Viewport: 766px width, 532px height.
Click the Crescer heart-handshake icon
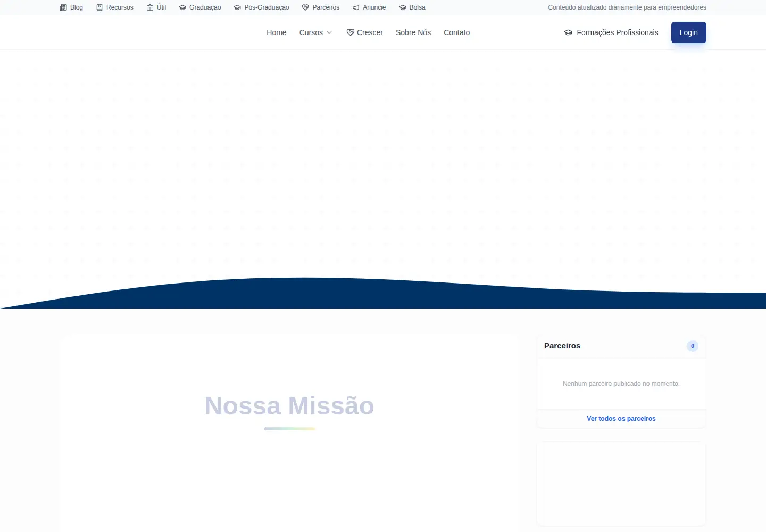click(351, 32)
